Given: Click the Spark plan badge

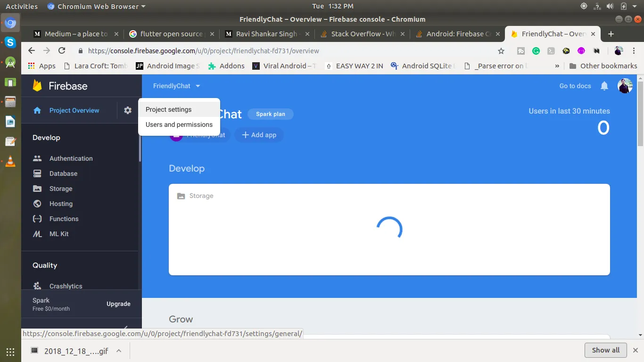Looking at the screenshot, I should click(x=271, y=114).
